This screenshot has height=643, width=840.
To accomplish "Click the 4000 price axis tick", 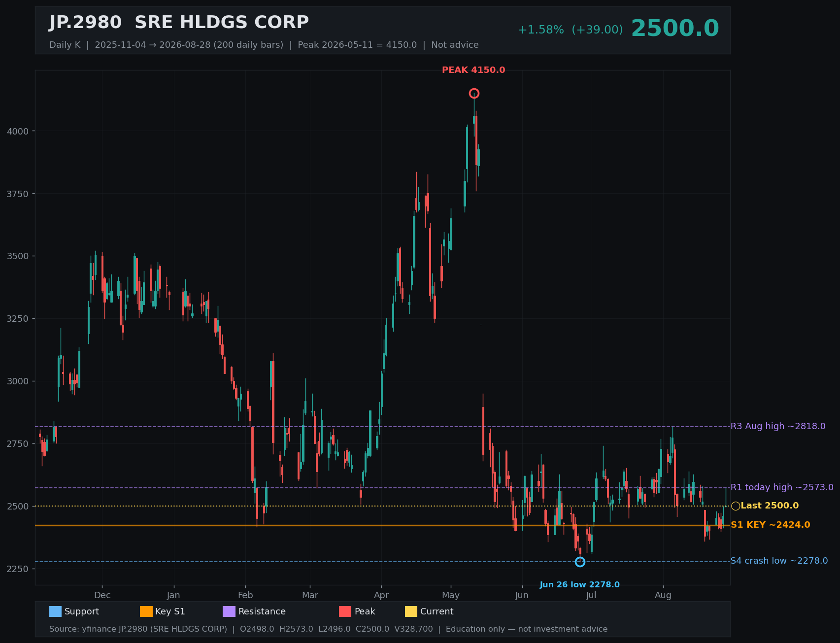I will point(18,131).
